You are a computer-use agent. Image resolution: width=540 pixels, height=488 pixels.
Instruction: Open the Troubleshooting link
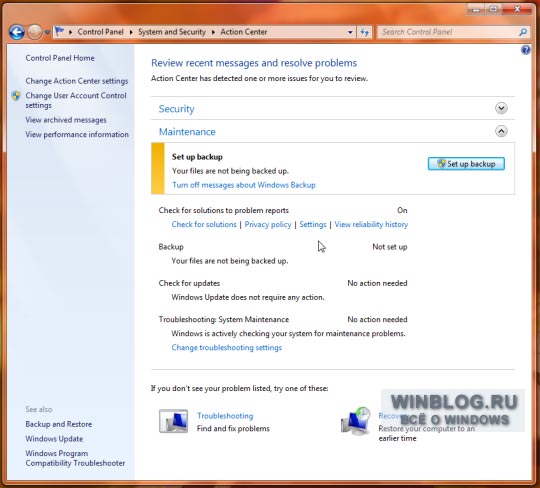click(225, 416)
